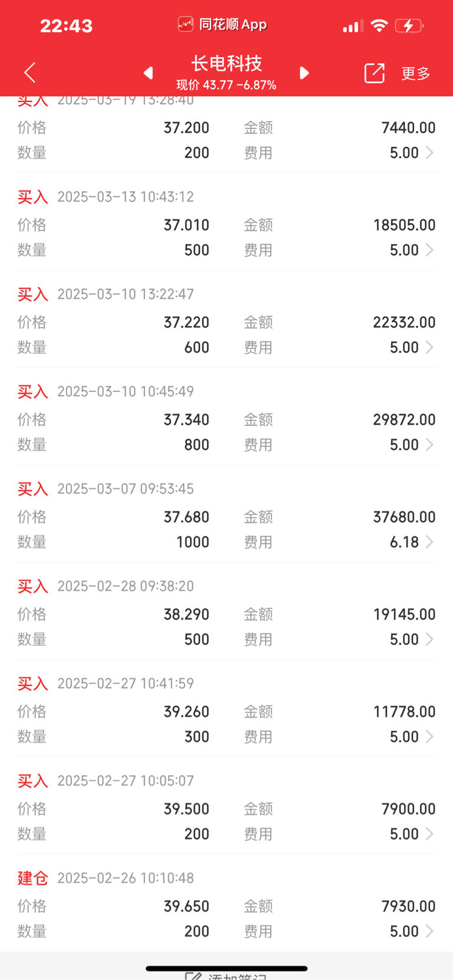
Task: Tap the 同花顺 App return pill
Action: tap(222, 24)
